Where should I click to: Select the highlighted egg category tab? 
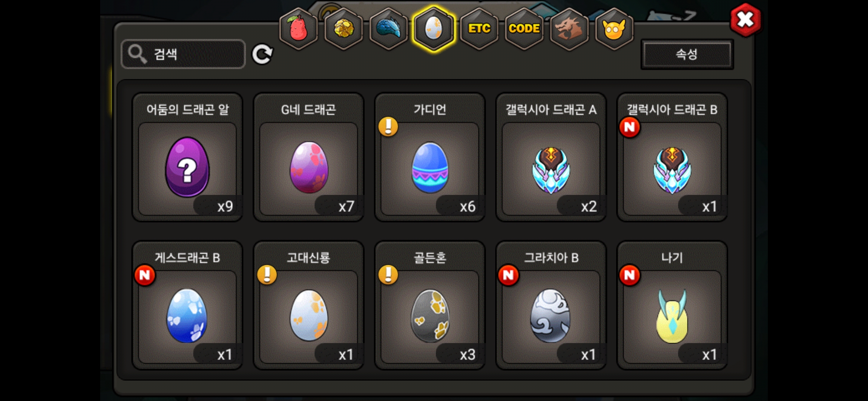coord(434,29)
